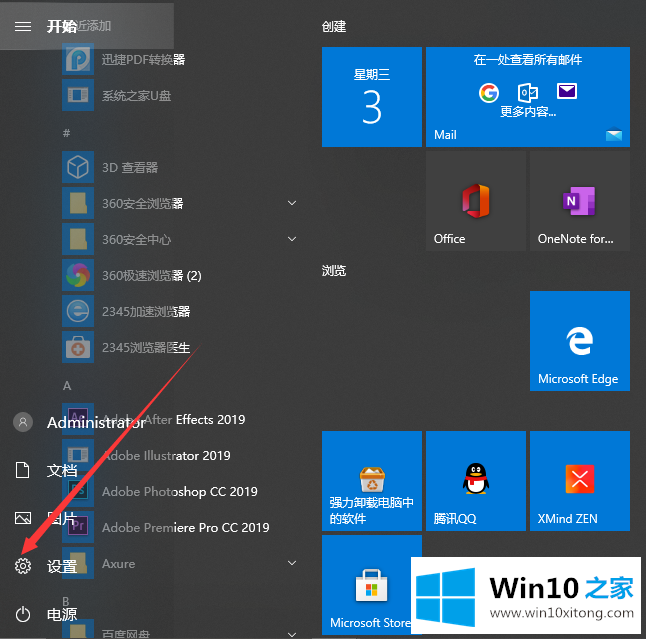Open the 360安全中心 folder icon

pyautogui.click(x=78, y=239)
